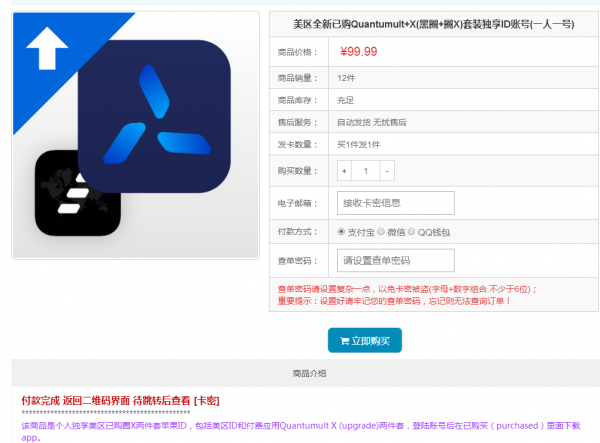
Task: Click the white up-arrow on blue corner ribbon
Action: [47, 49]
